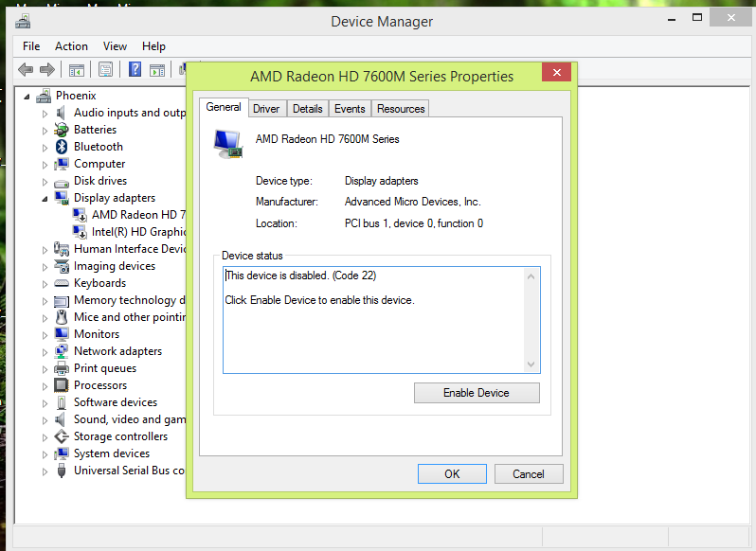
Task: Click the Batteries category icon
Action: coord(62,130)
